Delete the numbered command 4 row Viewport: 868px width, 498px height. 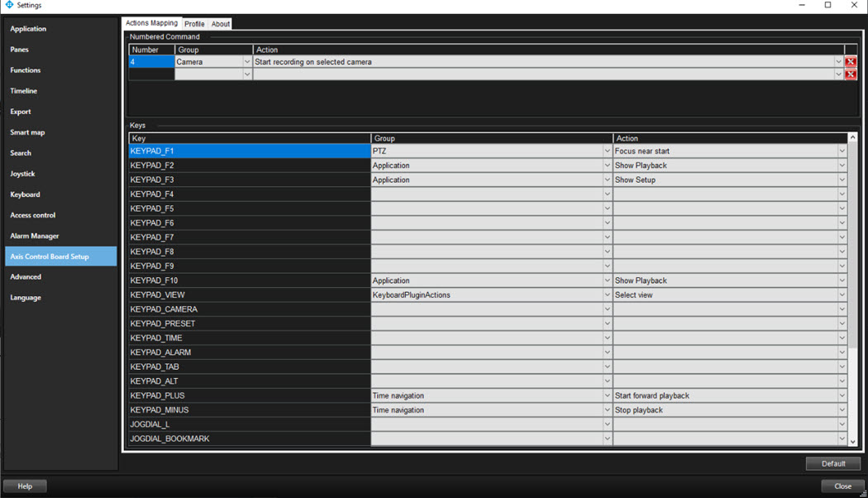tap(850, 62)
